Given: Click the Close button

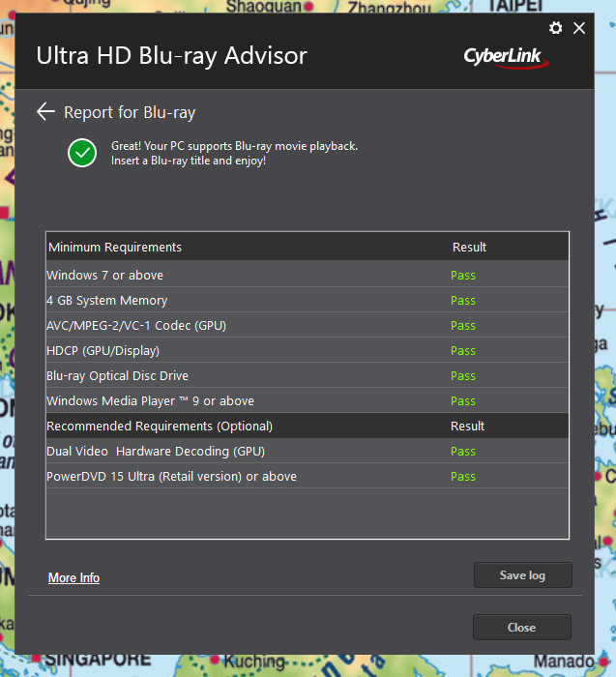Looking at the screenshot, I should pos(522,628).
